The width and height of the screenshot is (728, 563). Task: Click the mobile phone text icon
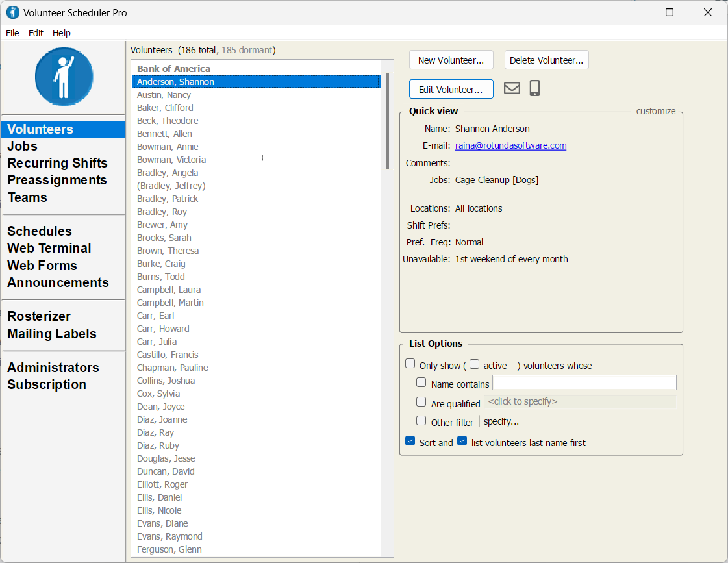535,88
